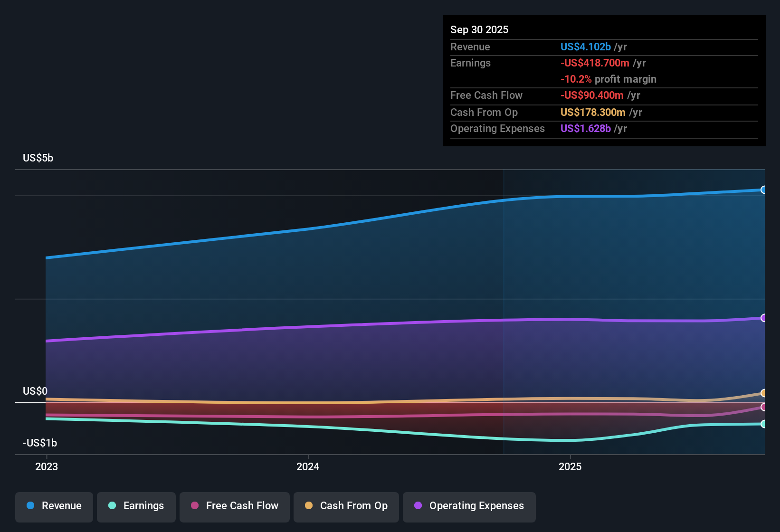780x532 pixels.
Task: Click the US$5b y-axis label
Action: [38, 158]
